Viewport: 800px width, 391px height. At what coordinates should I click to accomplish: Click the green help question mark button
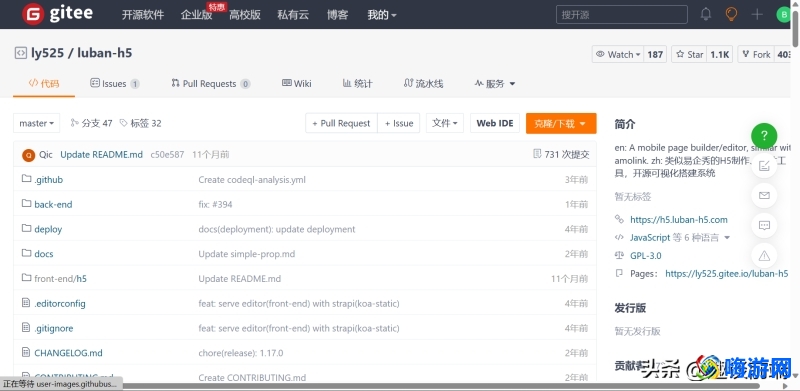pyautogui.click(x=764, y=136)
